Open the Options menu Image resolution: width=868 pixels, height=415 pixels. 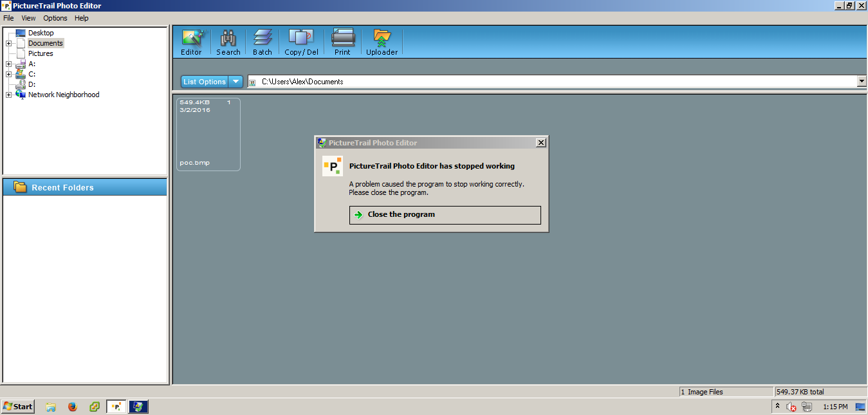click(x=55, y=18)
